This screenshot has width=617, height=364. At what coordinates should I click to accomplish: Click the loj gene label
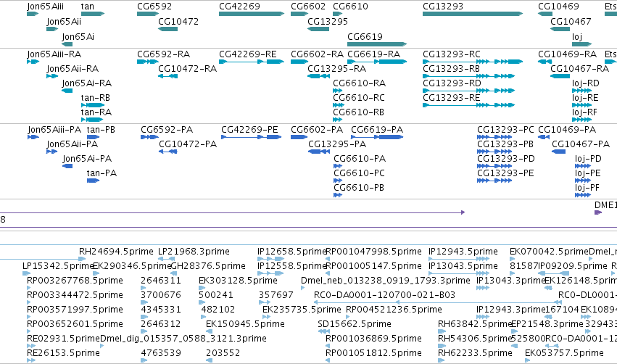577,37
